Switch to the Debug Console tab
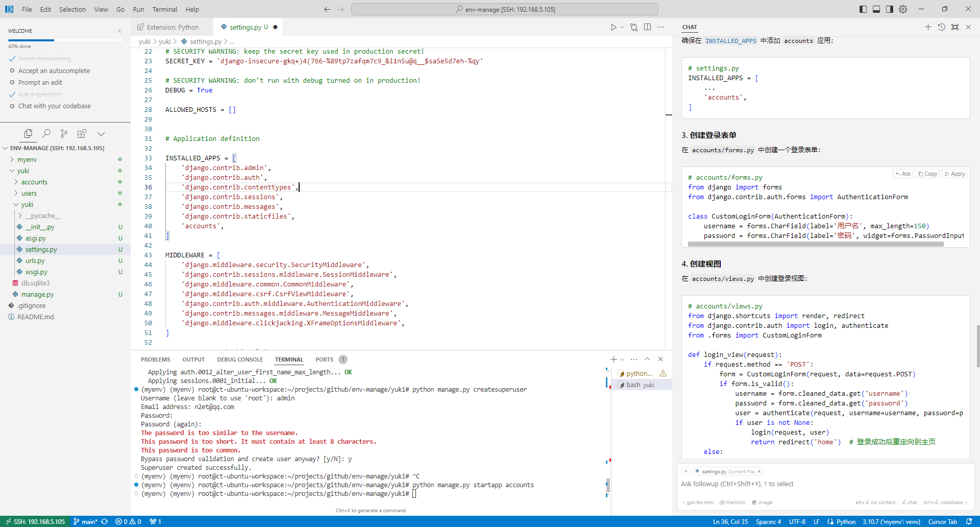The image size is (980, 527). pyautogui.click(x=240, y=360)
